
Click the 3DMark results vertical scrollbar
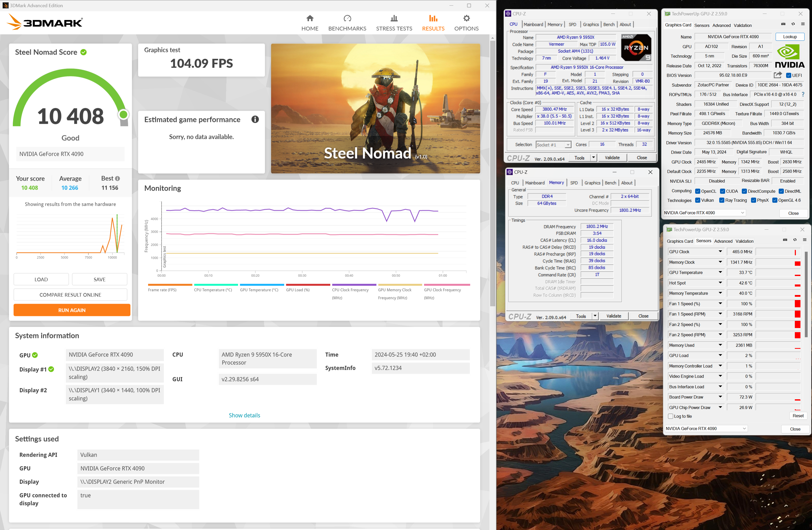pos(492,174)
